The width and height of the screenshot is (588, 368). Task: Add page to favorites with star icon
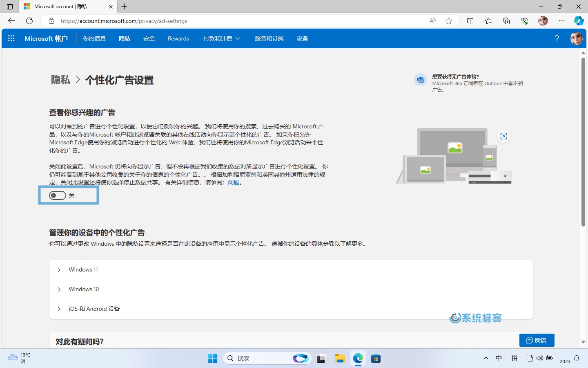449,21
